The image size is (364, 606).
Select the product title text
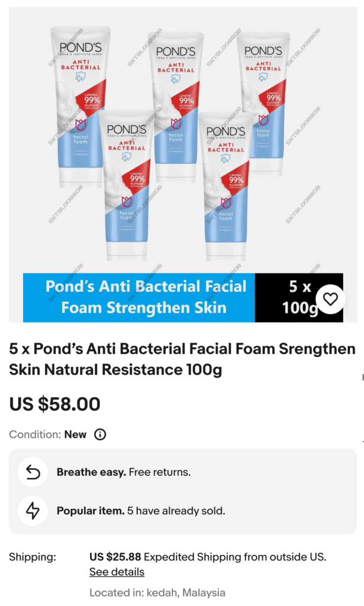pyautogui.click(x=182, y=359)
